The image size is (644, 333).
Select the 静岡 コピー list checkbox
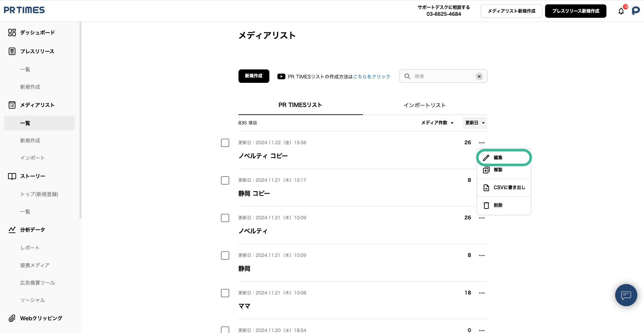(x=225, y=180)
